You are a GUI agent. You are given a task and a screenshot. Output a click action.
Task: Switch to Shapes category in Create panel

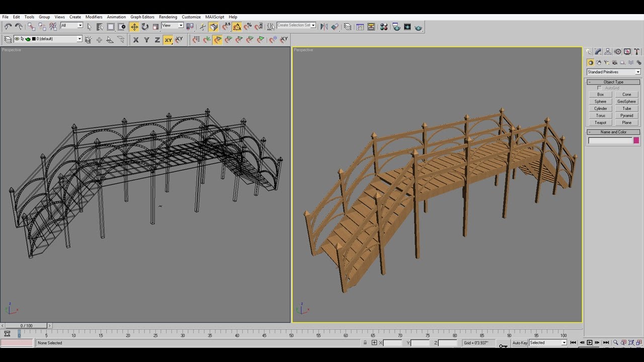(x=599, y=63)
